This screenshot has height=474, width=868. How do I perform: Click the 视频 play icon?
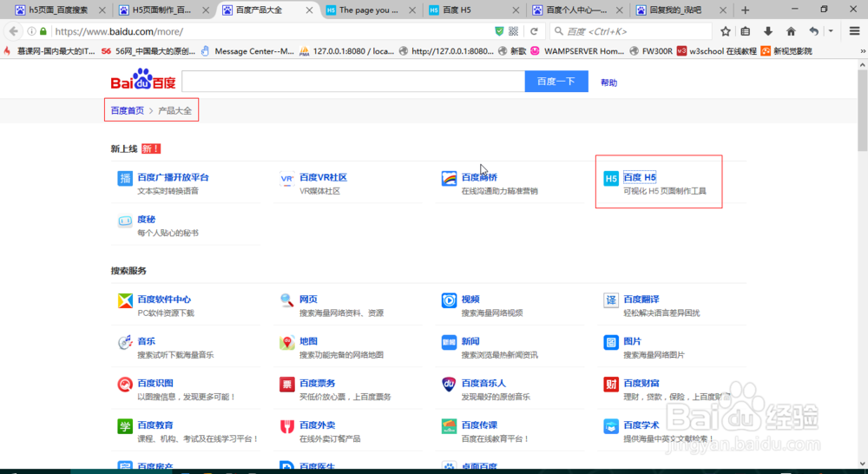click(449, 300)
